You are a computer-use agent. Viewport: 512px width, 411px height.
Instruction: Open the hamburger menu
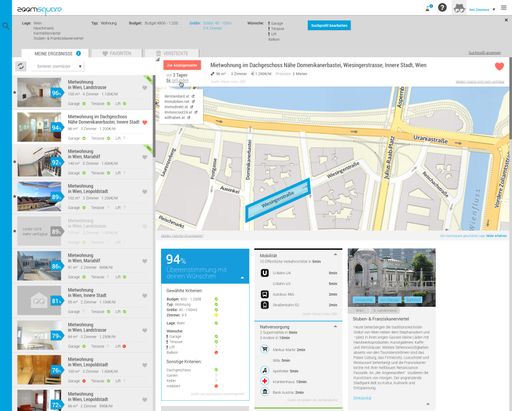[504, 8]
